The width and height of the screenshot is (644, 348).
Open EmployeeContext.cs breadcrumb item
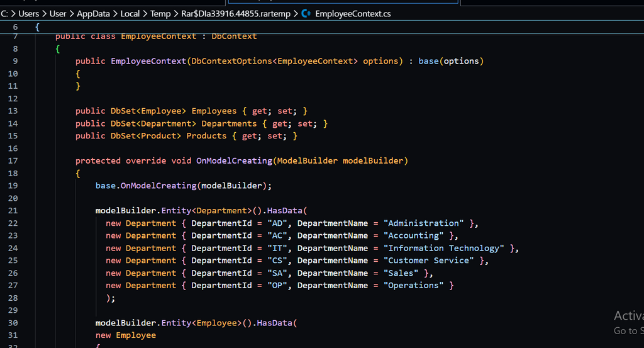point(353,13)
